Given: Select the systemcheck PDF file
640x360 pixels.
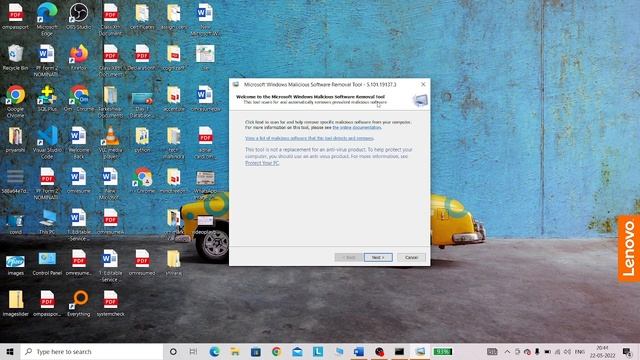Looking at the screenshot, I should point(110,303).
